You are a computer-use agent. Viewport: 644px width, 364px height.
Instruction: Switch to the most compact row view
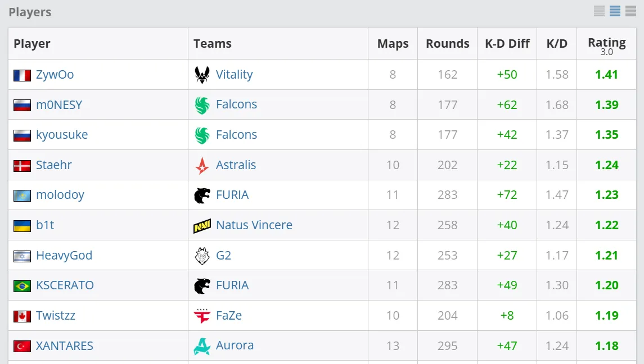pos(599,11)
